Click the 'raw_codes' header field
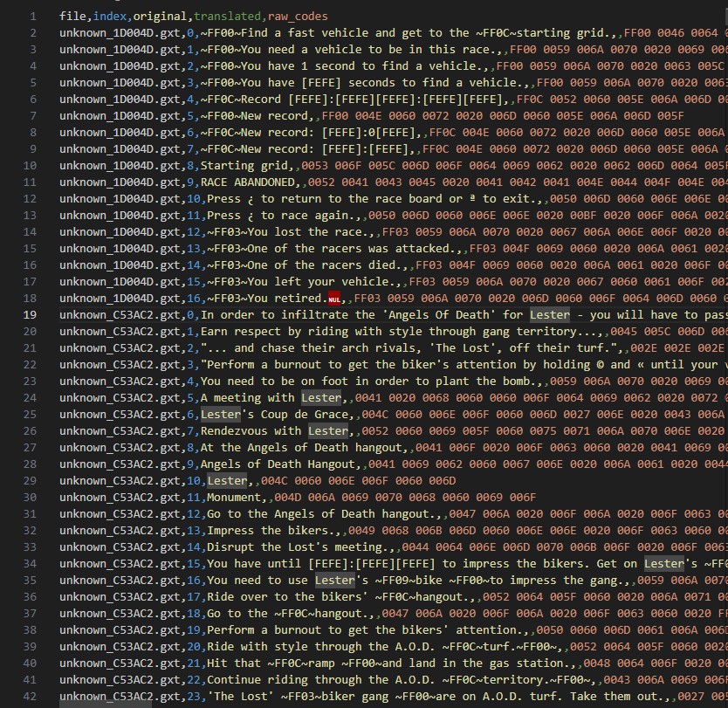The image size is (728, 708). click(x=298, y=17)
